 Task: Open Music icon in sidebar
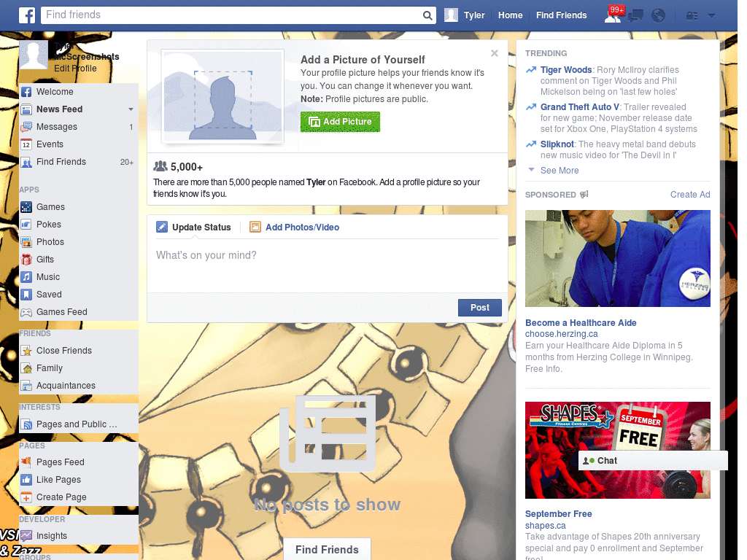tap(26, 277)
